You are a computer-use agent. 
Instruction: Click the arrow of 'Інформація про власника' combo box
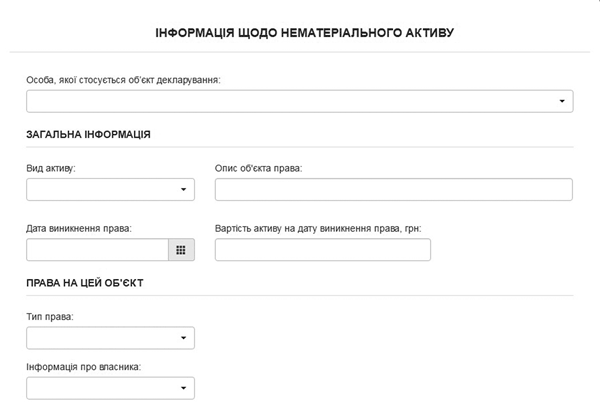pos(184,388)
